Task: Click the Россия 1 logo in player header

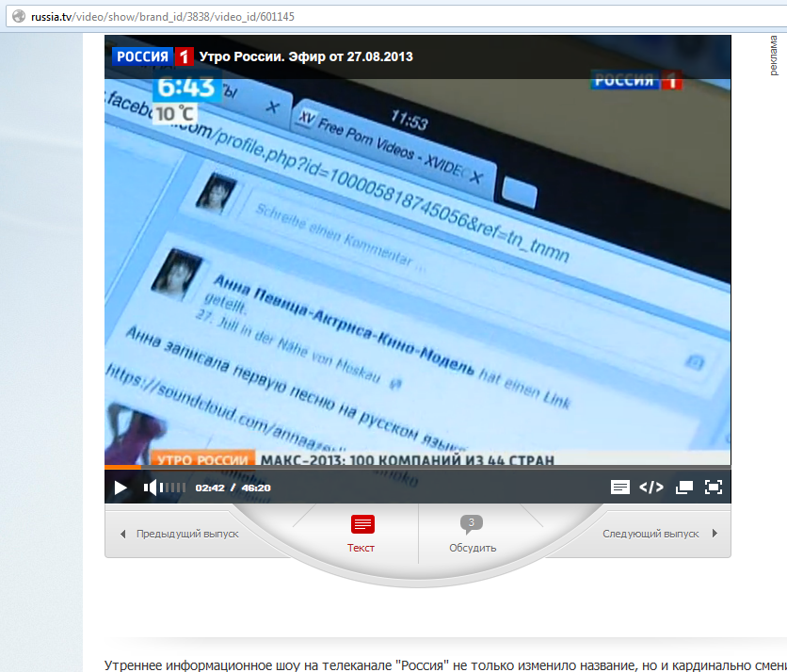Action: pyautogui.click(x=153, y=56)
